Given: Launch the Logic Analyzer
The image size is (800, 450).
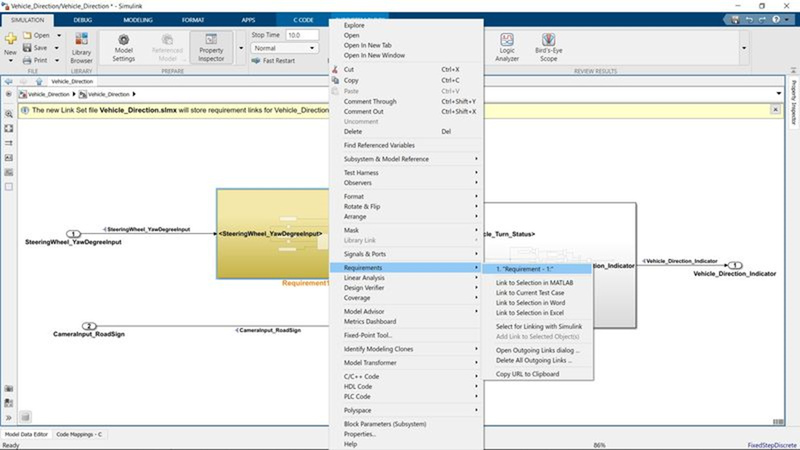Looking at the screenshot, I should (x=507, y=47).
